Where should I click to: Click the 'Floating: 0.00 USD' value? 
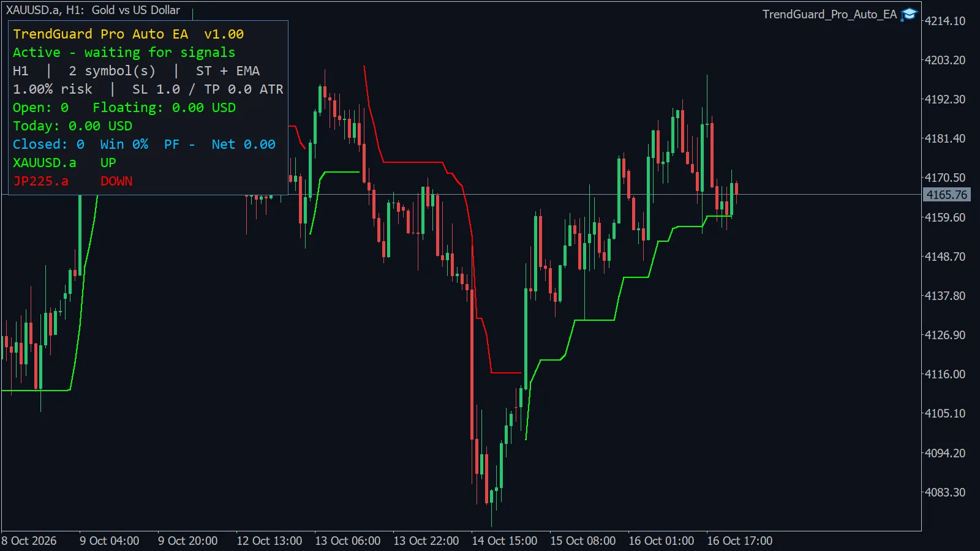(164, 108)
